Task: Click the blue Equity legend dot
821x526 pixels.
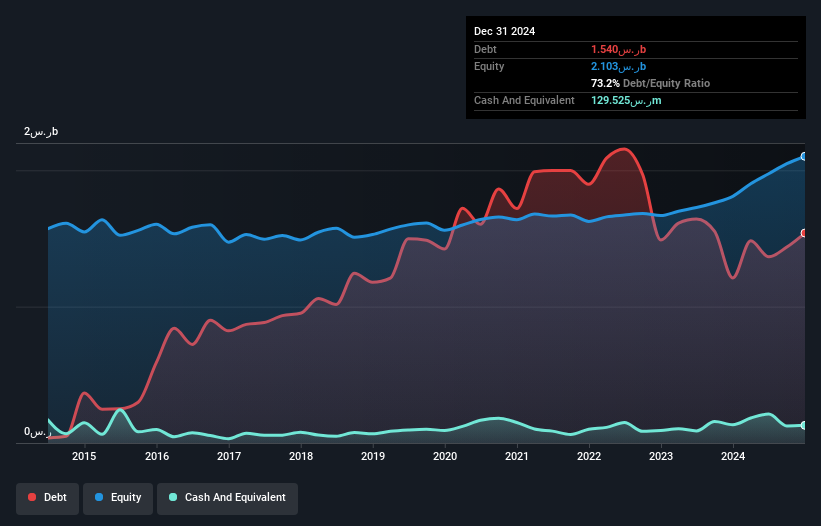Action: click(99, 497)
